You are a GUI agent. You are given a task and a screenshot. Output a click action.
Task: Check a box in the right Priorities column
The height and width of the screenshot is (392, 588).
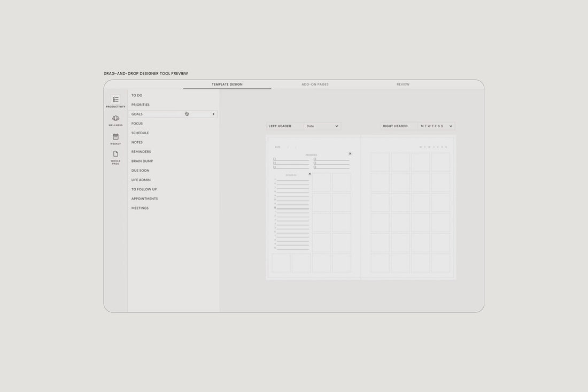[x=315, y=159]
